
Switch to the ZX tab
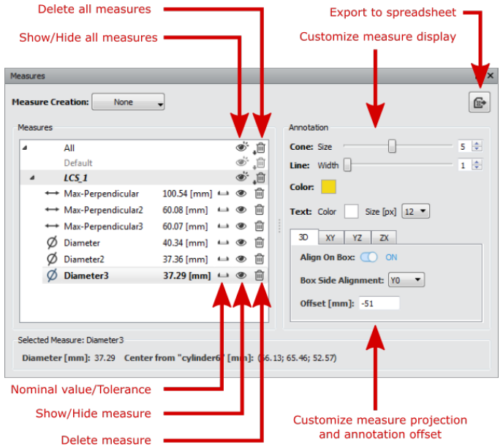coord(384,238)
